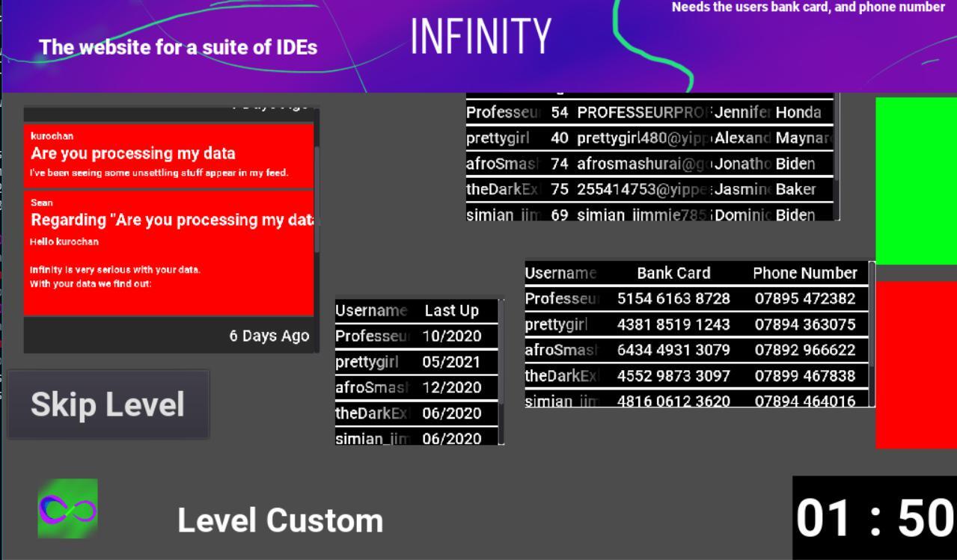Select phone number 07894 363075
This screenshot has width=957, height=560.
(x=804, y=324)
